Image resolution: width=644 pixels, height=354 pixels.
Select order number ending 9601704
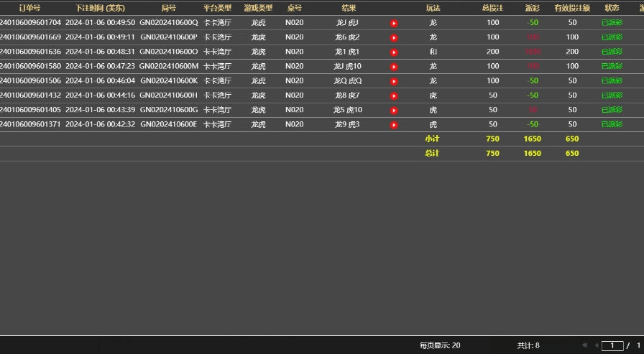point(30,22)
